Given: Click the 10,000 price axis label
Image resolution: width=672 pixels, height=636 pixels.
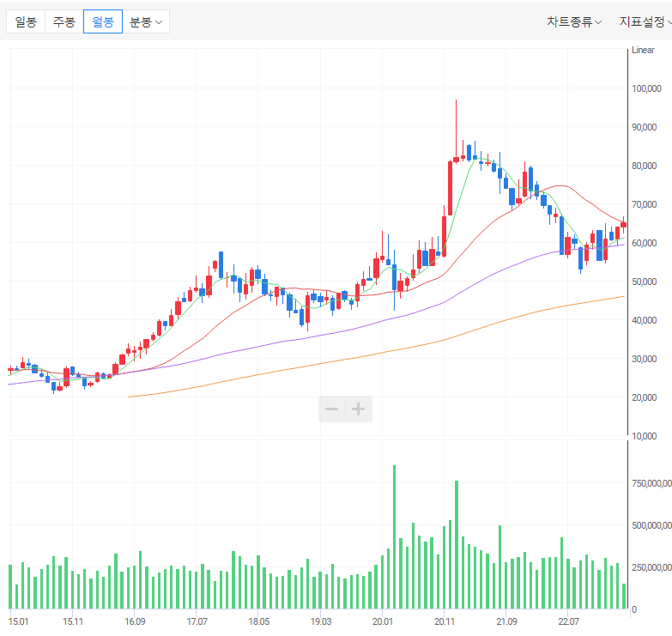Looking at the screenshot, I should point(645,436).
